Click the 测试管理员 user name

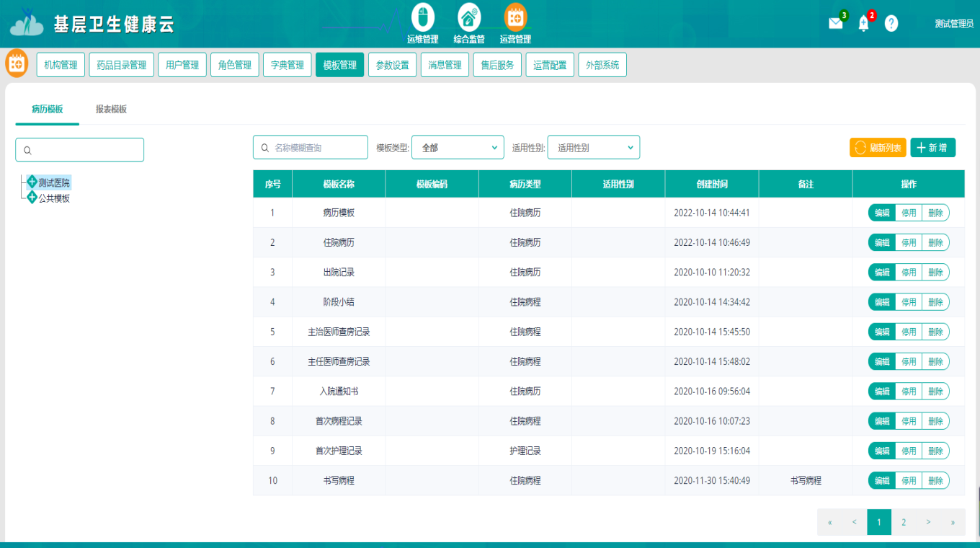(954, 24)
